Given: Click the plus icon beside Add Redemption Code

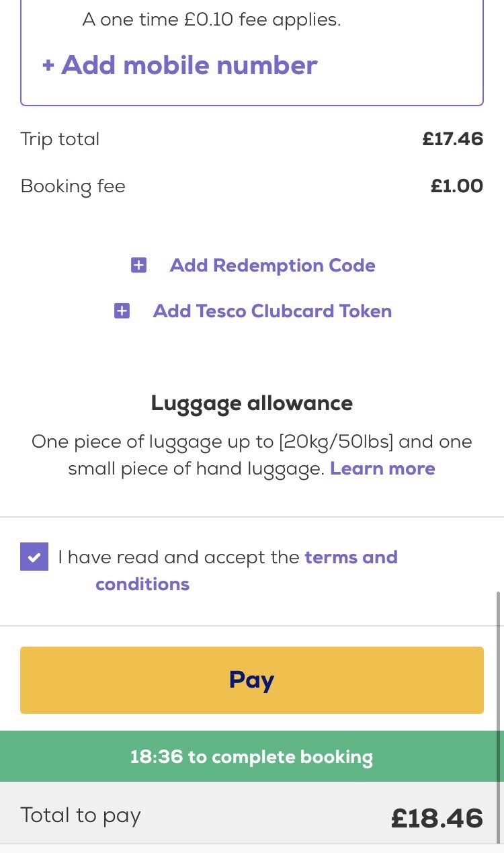Looking at the screenshot, I should click(x=138, y=266).
